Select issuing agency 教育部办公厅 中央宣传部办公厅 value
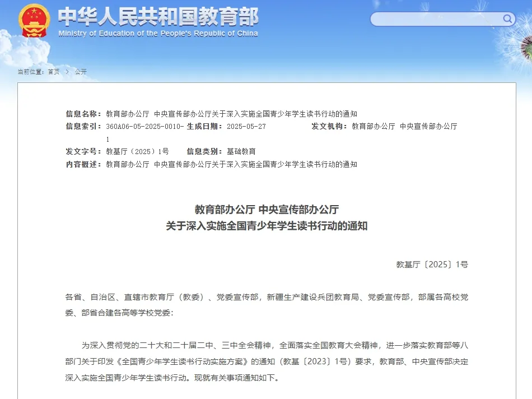Viewport: 532px width, 399px height. [x=404, y=126]
